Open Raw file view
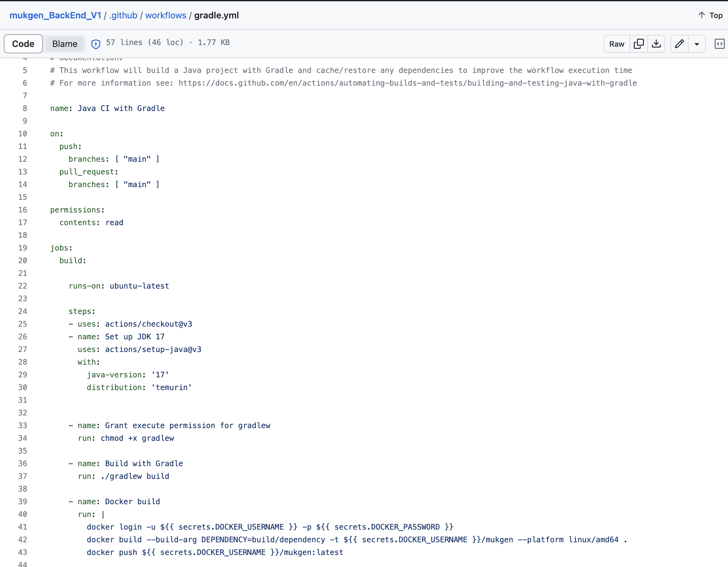The width and height of the screenshot is (728, 567). 616,44
